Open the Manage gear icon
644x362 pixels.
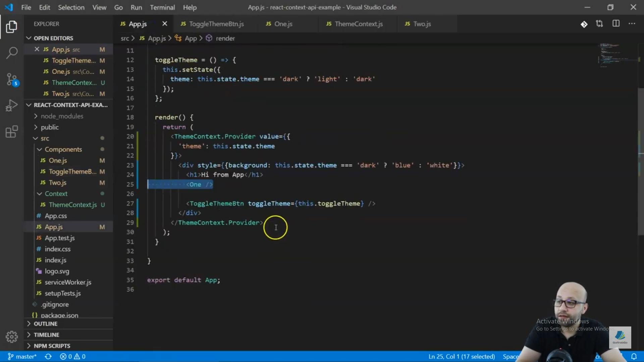coord(12,337)
